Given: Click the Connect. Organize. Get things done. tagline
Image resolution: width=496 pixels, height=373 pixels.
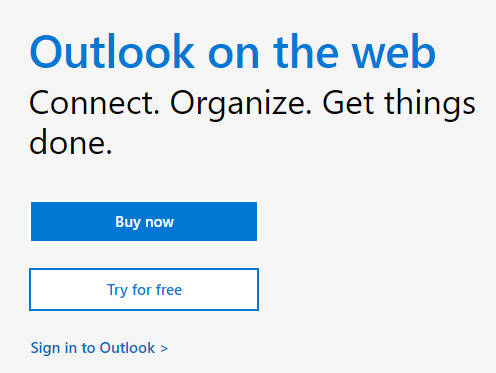Looking at the screenshot, I should coord(252,122).
